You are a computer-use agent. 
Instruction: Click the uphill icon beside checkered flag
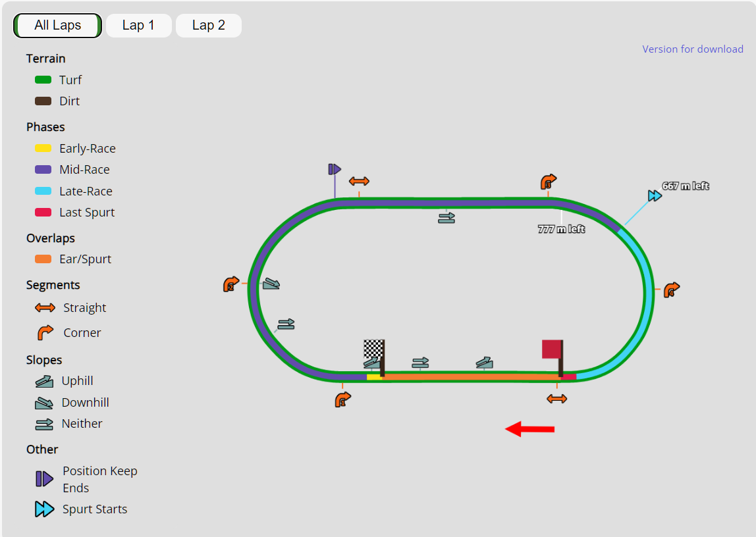pos(371,363)
